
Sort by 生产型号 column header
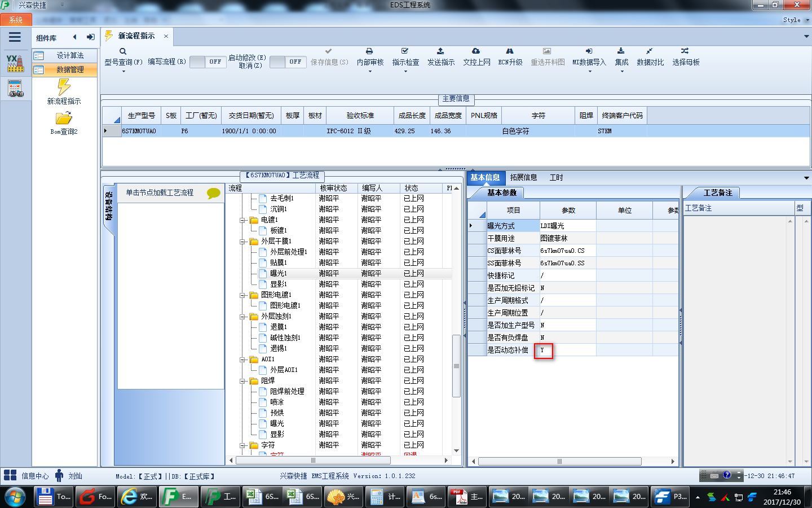click(x=141, y=115)
